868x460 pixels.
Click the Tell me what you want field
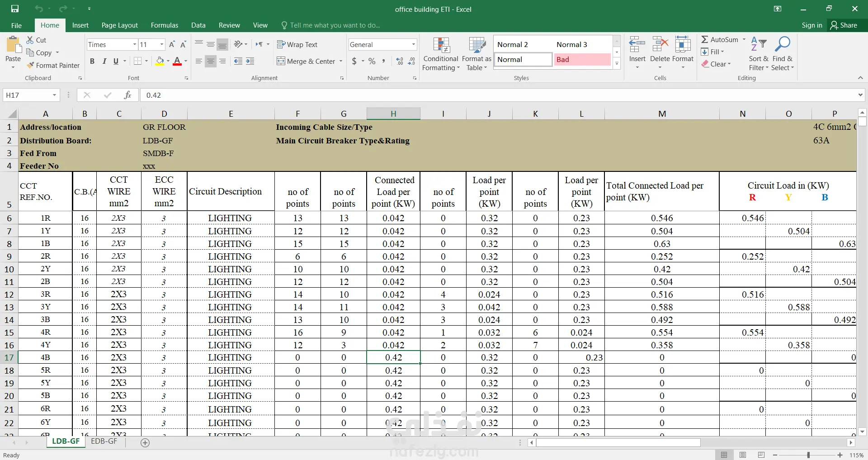pyautogui.click(x=335, y=25)
